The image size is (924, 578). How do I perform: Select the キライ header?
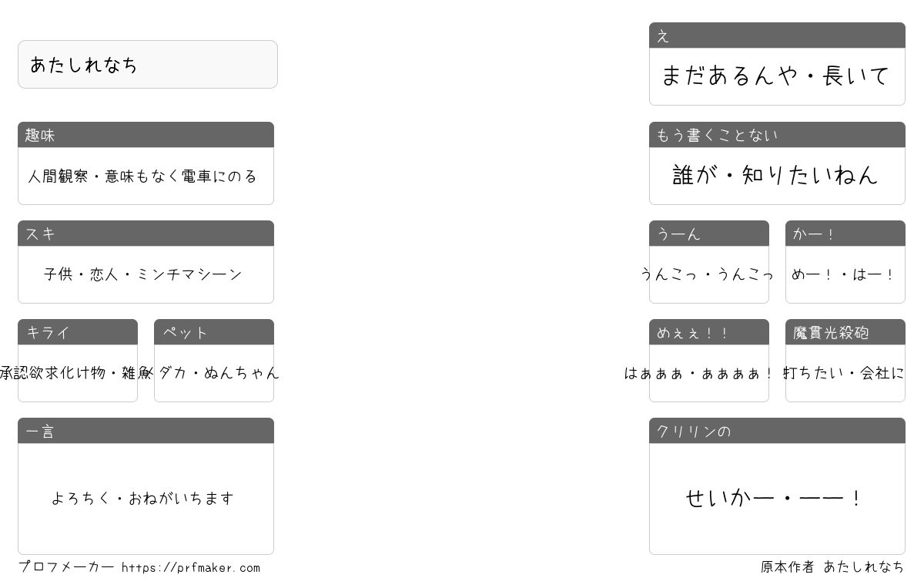(78, 332)
